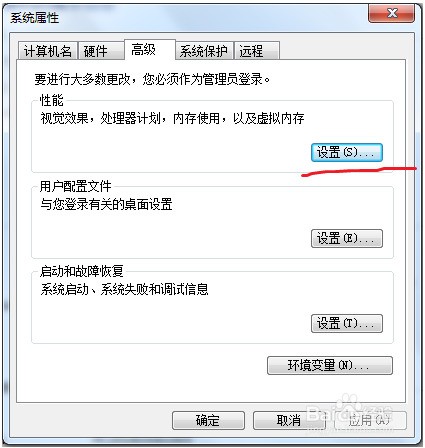Image resolution: width=425 pixels, height=448 pixels.
Task: Open startup and recovery 设置(T)
Action: pyautogui.click(x=347, y=323)
